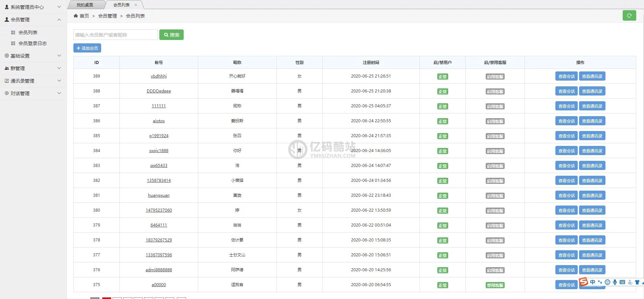Click the green refresh icon button
Viewport: 644px width, 299px height.
[x=629, y=16]
